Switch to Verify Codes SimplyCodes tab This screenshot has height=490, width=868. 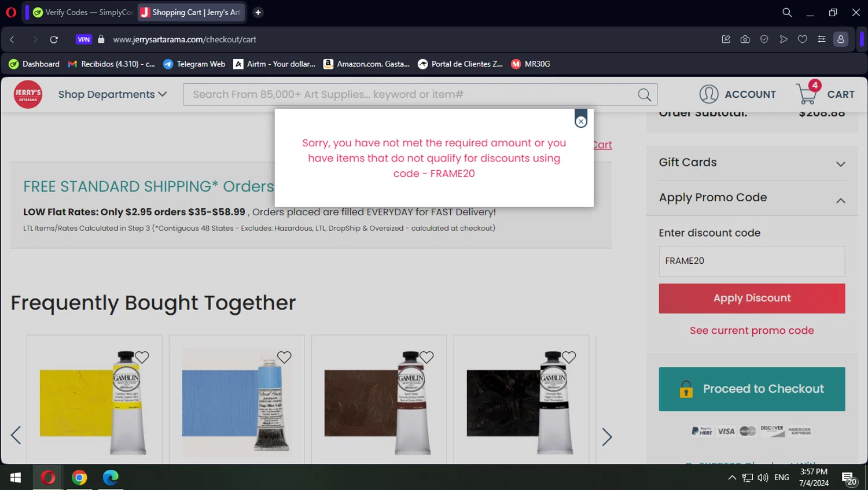83,12
